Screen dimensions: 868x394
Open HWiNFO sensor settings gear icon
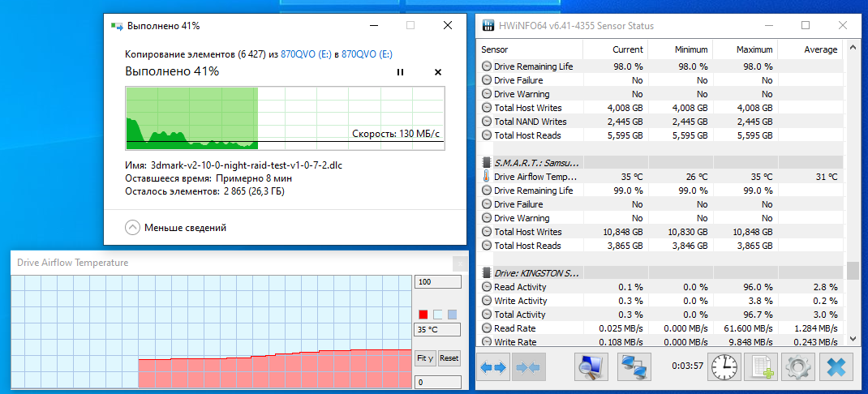pyautogui.click(x=799, y=367)
